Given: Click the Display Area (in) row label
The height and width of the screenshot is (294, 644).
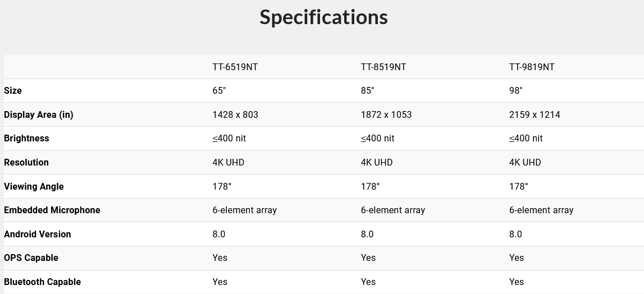Looking at the screenshot, I should pyautogui.click(x=39, y=114).
